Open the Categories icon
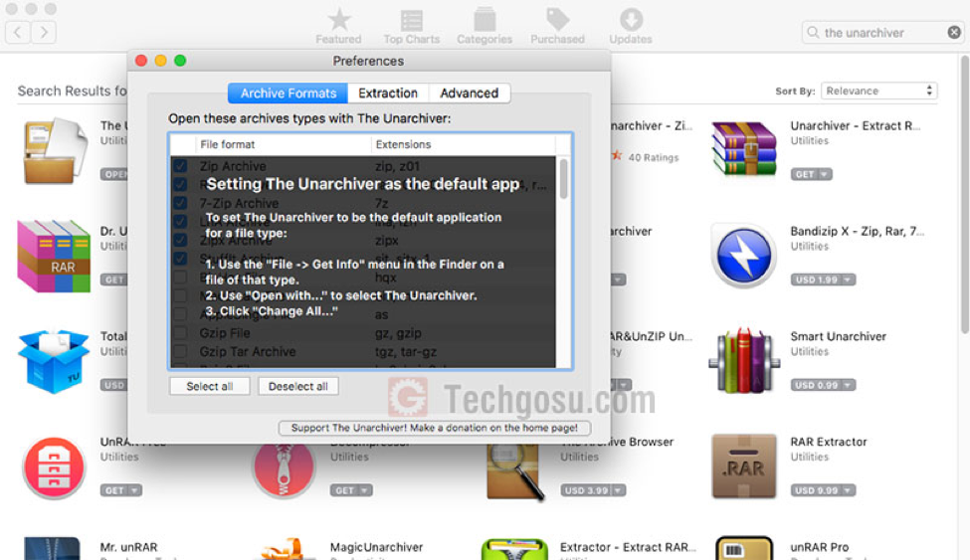Screen dimensions: 970x560 tap(485, 20)
